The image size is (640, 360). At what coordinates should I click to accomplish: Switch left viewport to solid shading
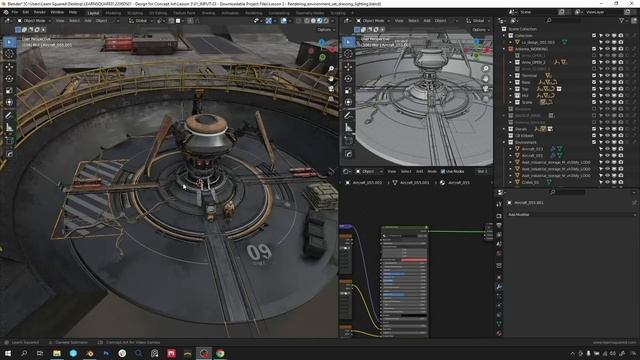click(313, 20)
